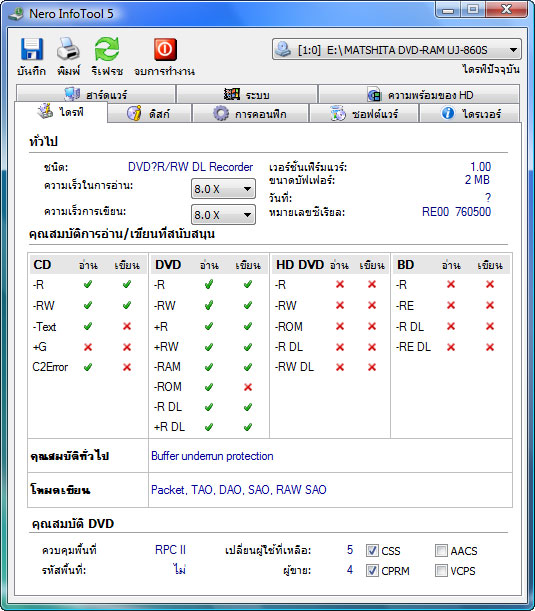Click the green check for CD -Text read
The image size is (535, 611).
pyautogui.click(x=88, y=326)
